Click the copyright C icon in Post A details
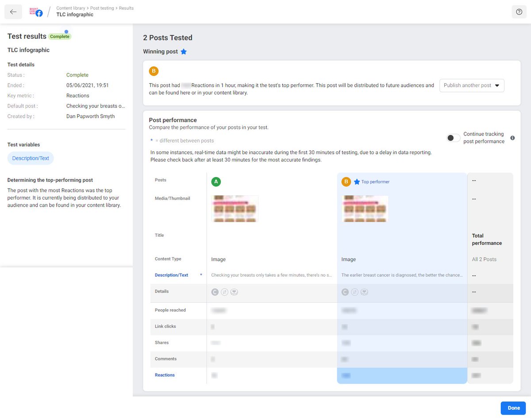The width and height of the screenshot is (531, 420). tap(215, 292)
